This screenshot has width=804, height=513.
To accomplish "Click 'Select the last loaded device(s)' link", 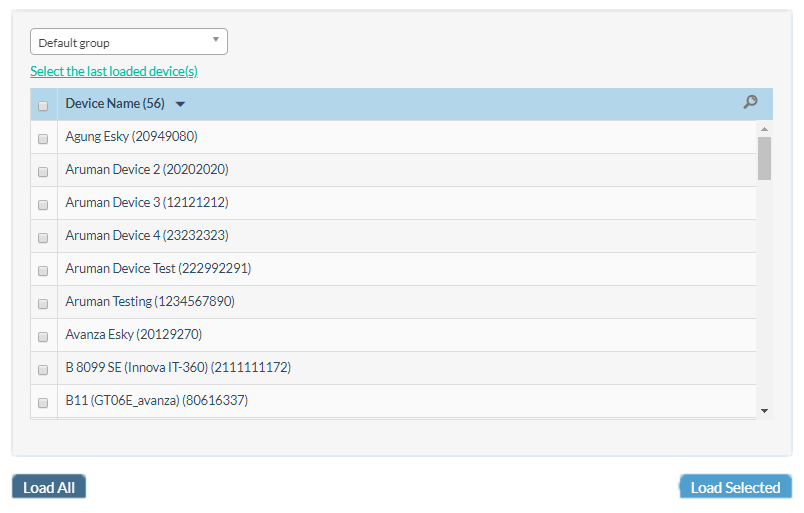I will point(114,71).
